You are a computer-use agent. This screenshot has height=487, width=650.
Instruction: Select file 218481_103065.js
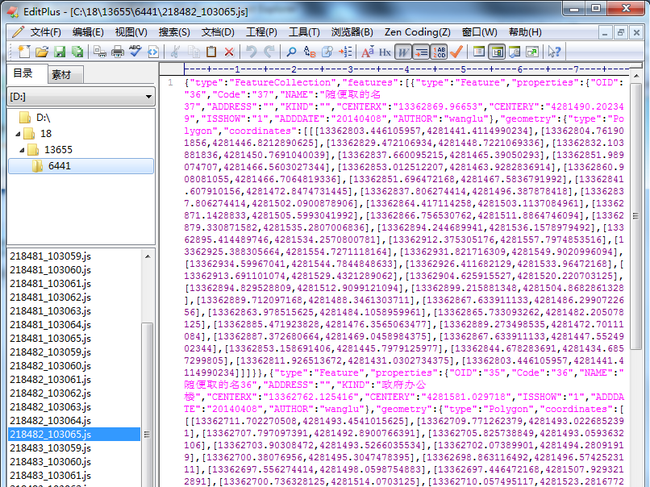pos(50,338)
